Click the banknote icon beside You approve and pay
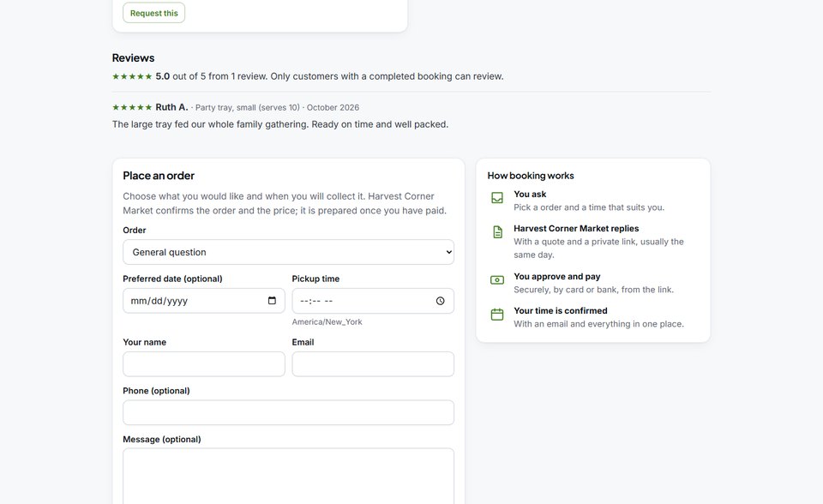 coord(497,279)
